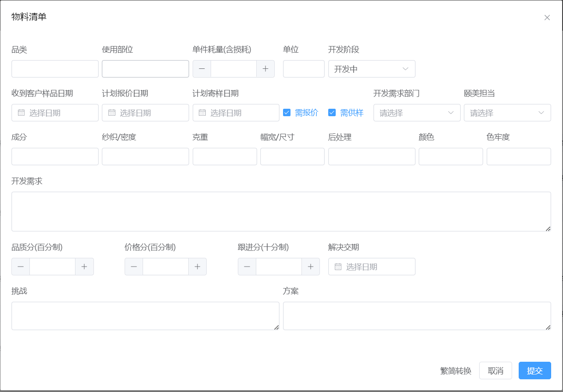
Task: Click the 繁简转换 link
Action: (x=455, y=371)
